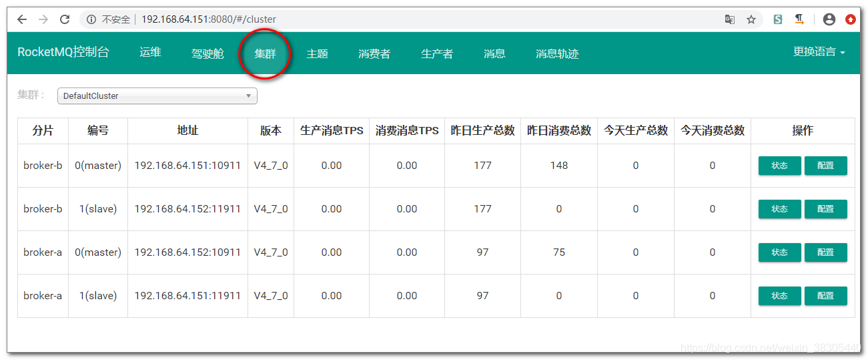Click V4_7_0 version in broker-a master row
This screenshot has width=868, height=360.
[x=271, y=252]
